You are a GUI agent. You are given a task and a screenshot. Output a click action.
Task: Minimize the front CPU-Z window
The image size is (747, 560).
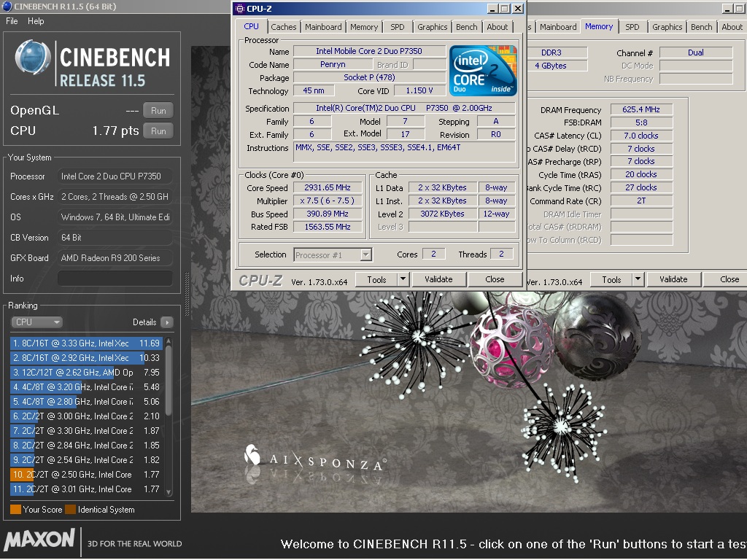pos(493,9)
